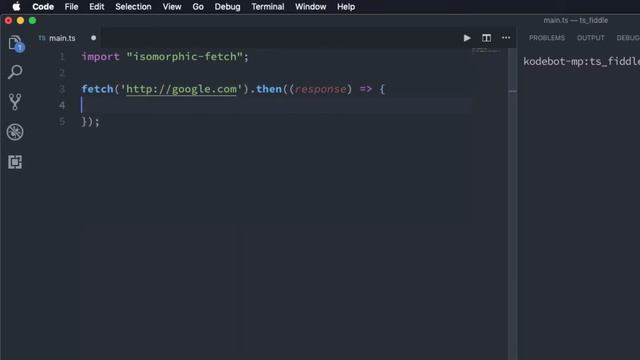Click line number 3 in the gutter
This screenshot has width=640, height=360.
(x=62, y=89)
